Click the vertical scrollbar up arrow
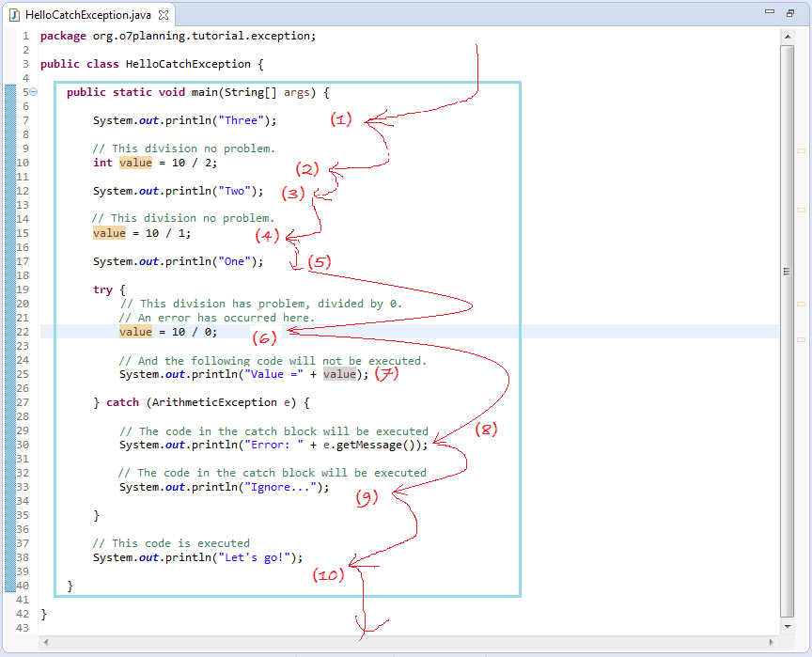Screen dimensions: 812x657 point(788,37)
